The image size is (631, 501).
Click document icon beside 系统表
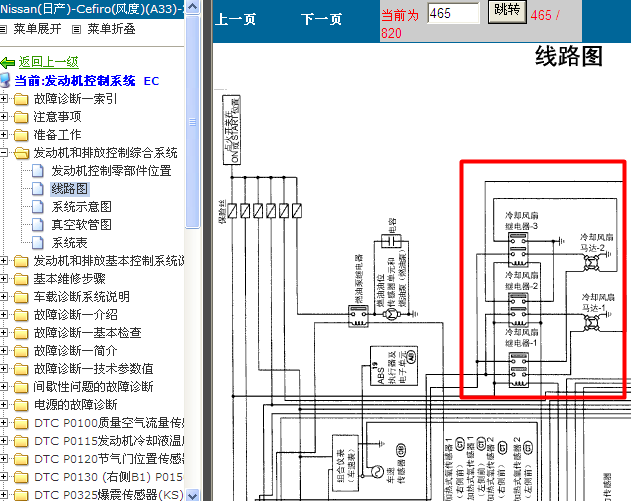[x=37, y=243]
